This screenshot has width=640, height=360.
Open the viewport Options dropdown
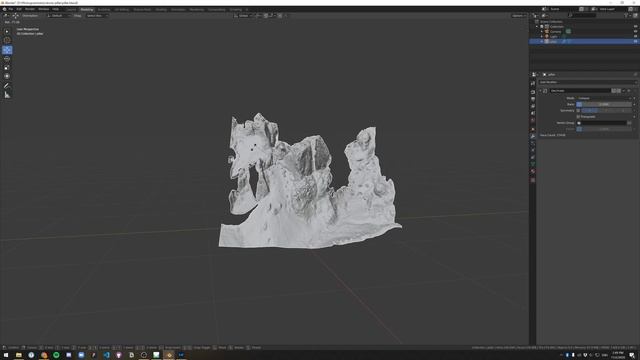pyautogui.click(x=519, y=16)
